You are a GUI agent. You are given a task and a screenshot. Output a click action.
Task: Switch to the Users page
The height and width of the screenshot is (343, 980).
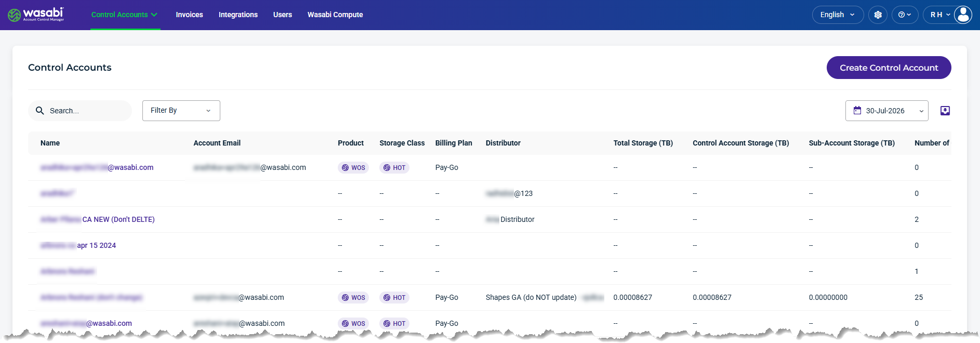pos(283,15)
